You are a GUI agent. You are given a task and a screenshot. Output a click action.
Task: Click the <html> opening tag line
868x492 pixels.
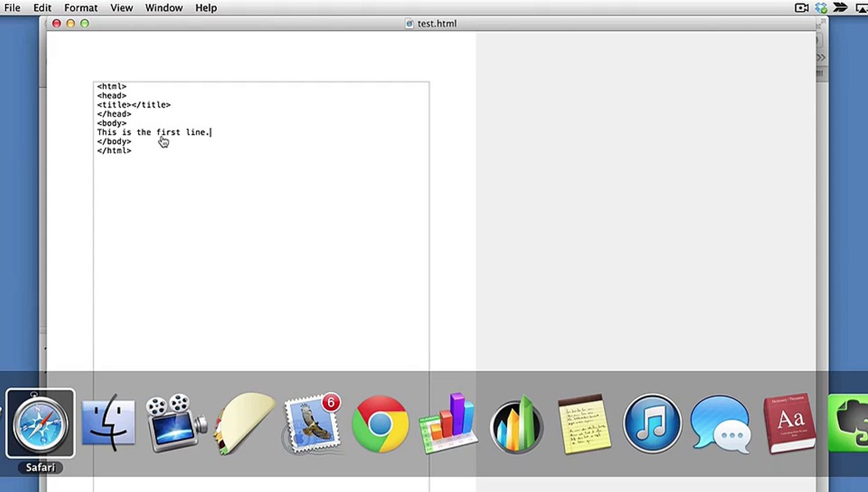[x=111, y=86]
